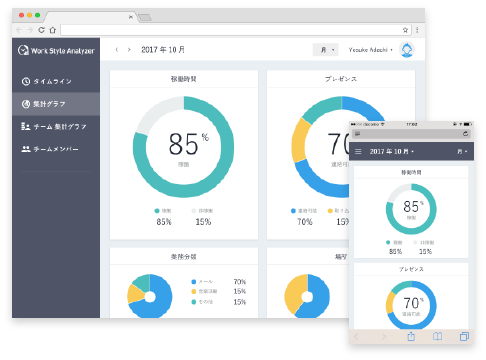486x360 pixels.
Task: Click the blue legend dot for 70% presence
Action: pyautogui.click(x=293, y=211)
